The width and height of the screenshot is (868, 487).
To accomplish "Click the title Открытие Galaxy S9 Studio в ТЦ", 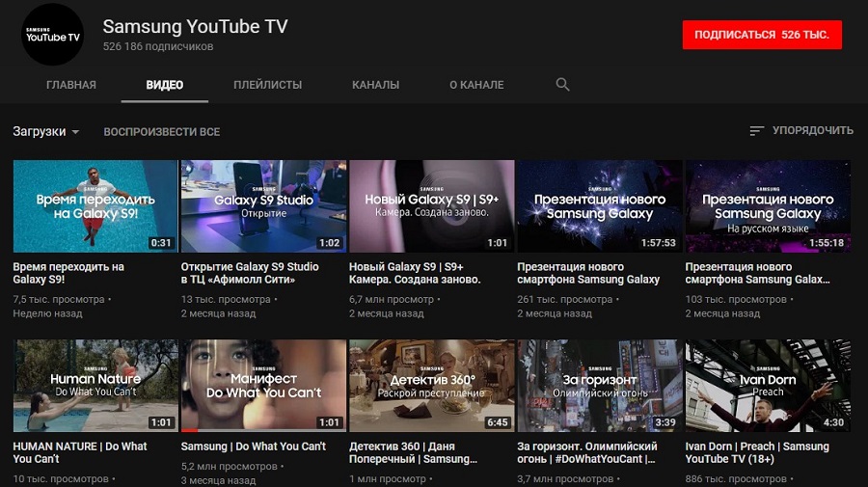I will coord(250,273).
